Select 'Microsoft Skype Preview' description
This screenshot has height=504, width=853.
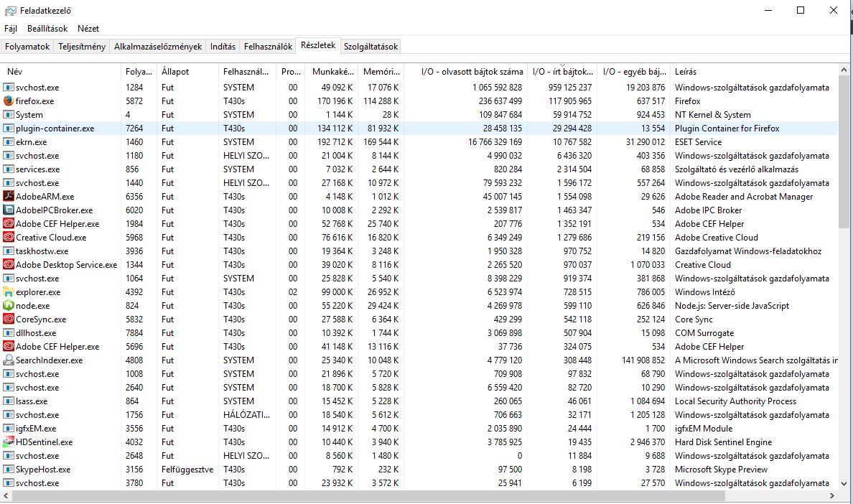(x=721, y=470)
